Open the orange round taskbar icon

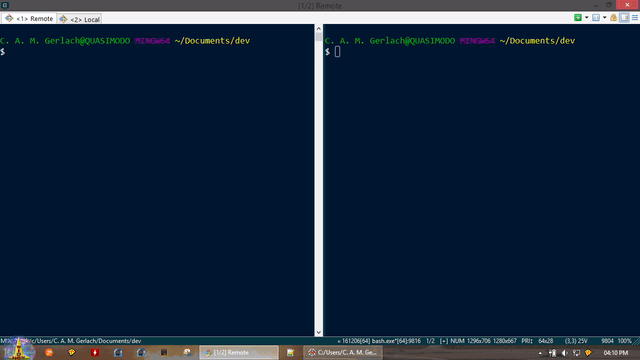click(x=49, y=352)
